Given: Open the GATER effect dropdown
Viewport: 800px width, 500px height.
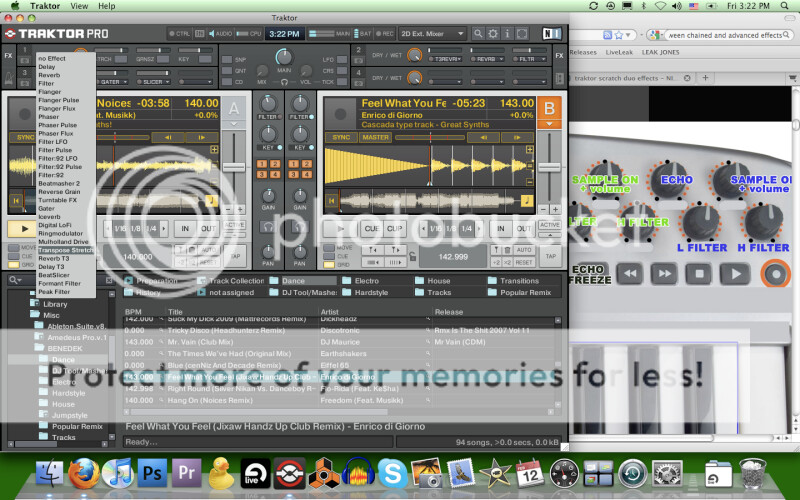Looking at the screenshot, I should tap(112, 82).
